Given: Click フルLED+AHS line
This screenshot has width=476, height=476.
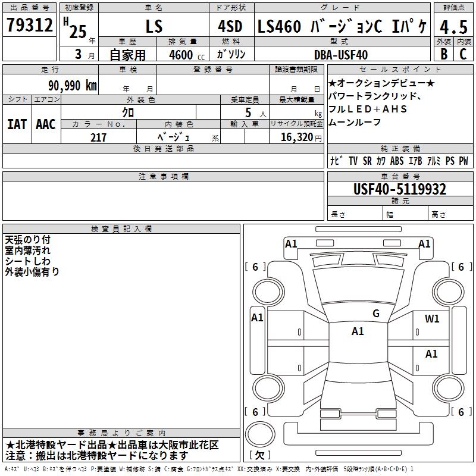Looking at the screenshot, I should tap(367, 109).
